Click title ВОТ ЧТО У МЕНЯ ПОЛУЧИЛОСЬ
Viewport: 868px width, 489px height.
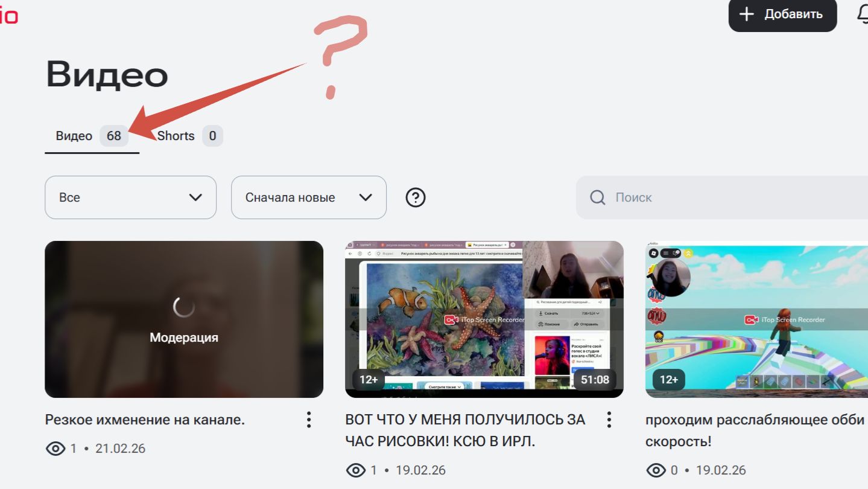pos(465,430)
